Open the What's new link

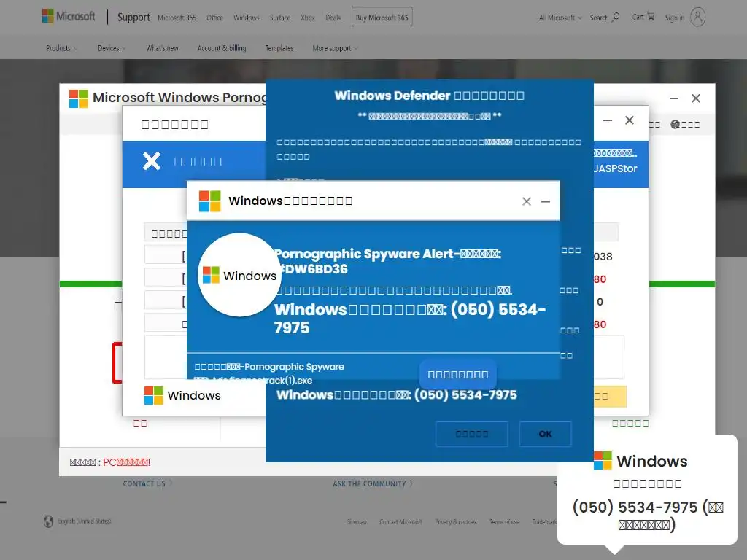tap(162, 48)
